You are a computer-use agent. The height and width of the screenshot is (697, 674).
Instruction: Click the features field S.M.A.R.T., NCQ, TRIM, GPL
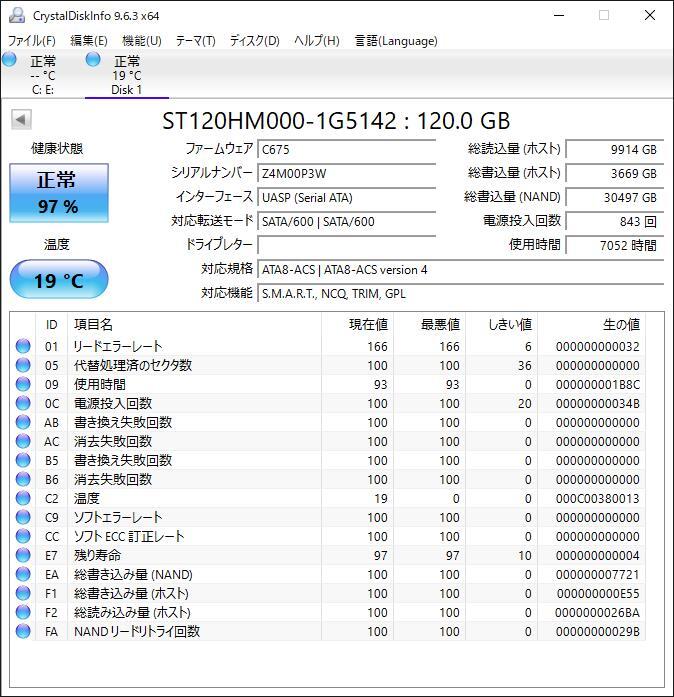[x=461, y=293]
